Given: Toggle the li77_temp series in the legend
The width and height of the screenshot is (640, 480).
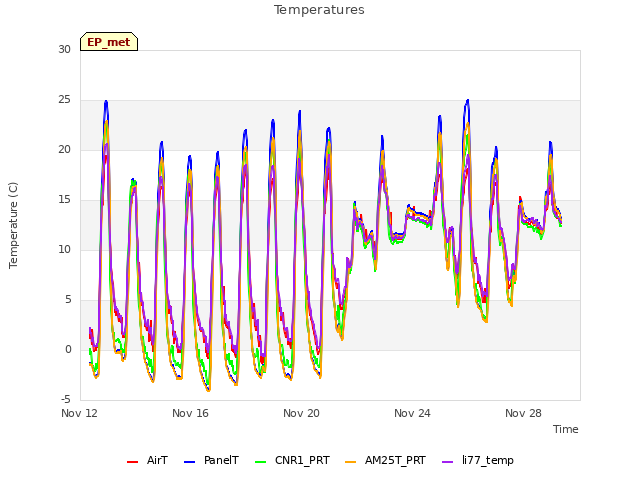Looking at the screenshot, I should click(x=478, y=460).
